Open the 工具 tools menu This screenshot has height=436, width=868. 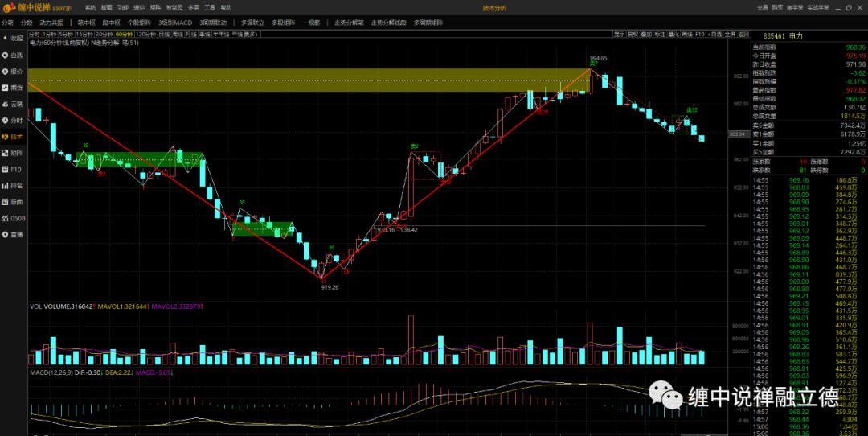pyautogui.click(x=210, y=8)
